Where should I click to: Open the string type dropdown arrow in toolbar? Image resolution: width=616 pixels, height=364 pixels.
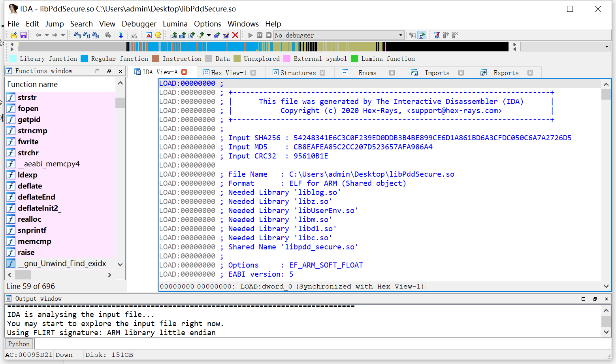coord(209,35)
